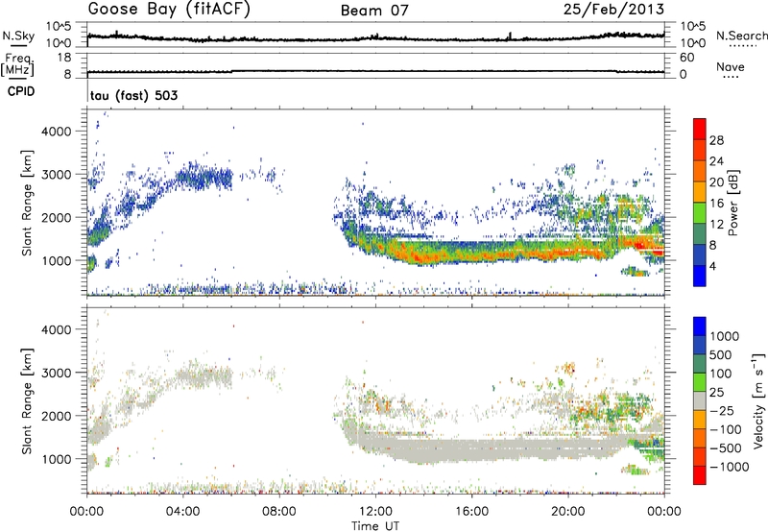Click the gray velocity band at 16:00
768x532 pixels.
pyautogui.click(x=471, y=449)
